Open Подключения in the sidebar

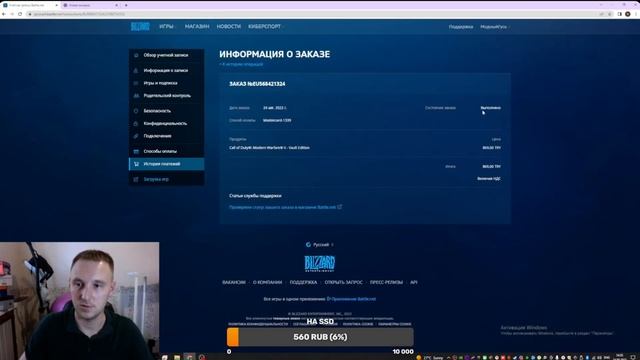(x=167, y=136)
